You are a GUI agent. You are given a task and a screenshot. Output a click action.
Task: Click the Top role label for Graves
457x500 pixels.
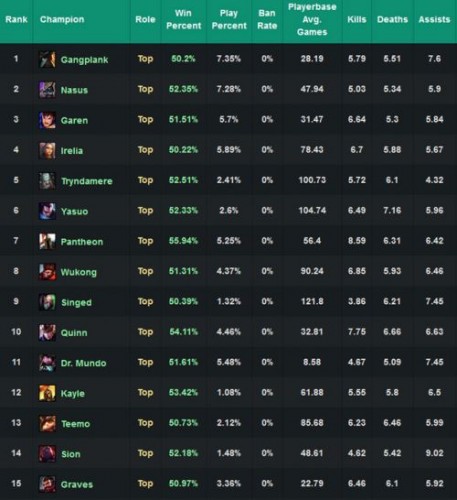click(x=145, y=483)
